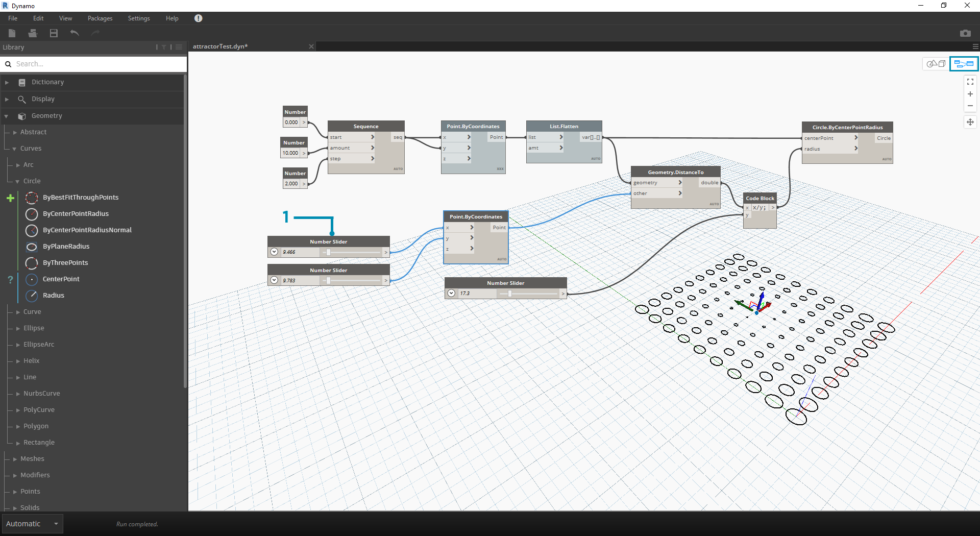The image size is (980, 536).
Task: Click the notification alert icon in the menu bar
Action: tap(199, 18)
